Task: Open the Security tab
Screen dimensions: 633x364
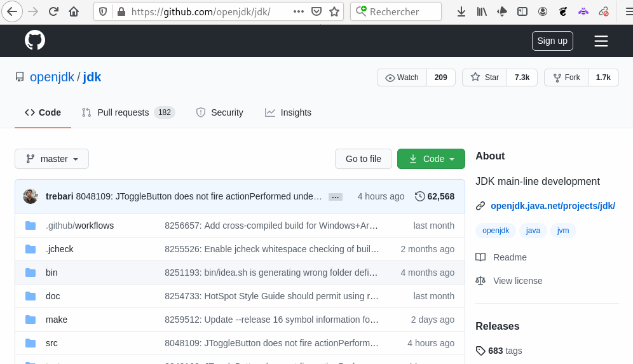Action: click(220, 112)
